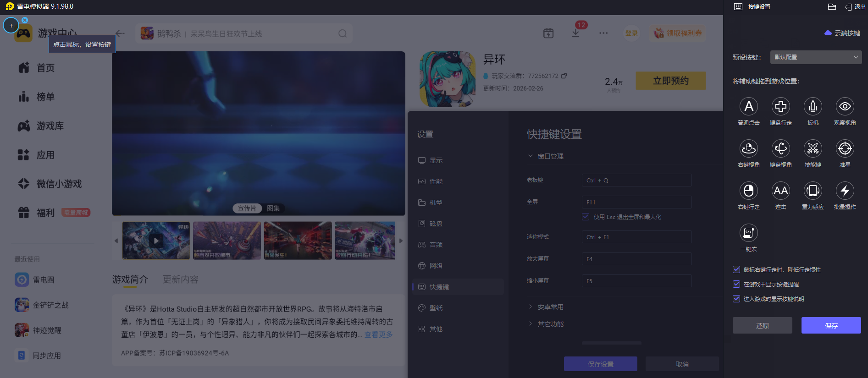Open the 磁盘 settings category
Viewport: 868px width, 378px height.
coord(458,224)
